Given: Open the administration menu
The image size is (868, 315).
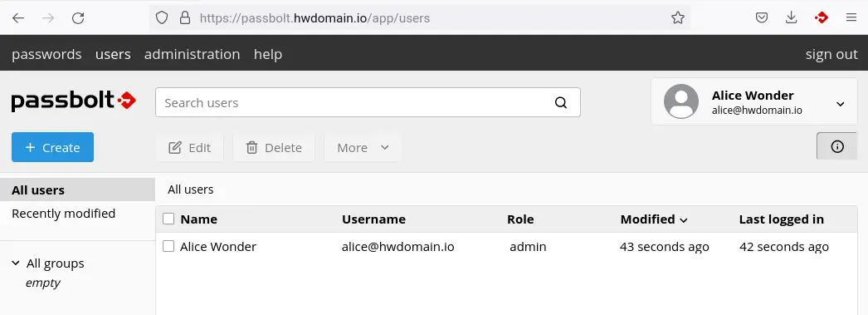Looking at the screenshot, I should tap(192, 54).
